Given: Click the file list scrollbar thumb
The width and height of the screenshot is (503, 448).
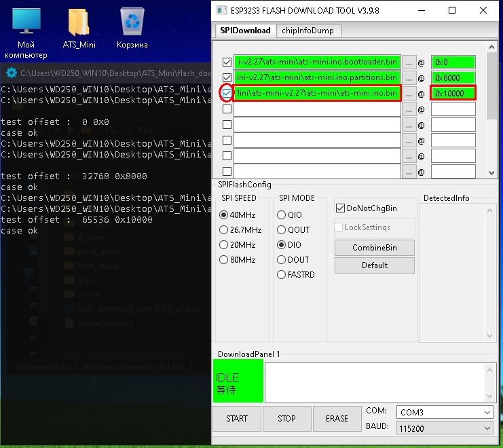Looking at the screenshot, I should pyautogui.click(x=491, y=86).
